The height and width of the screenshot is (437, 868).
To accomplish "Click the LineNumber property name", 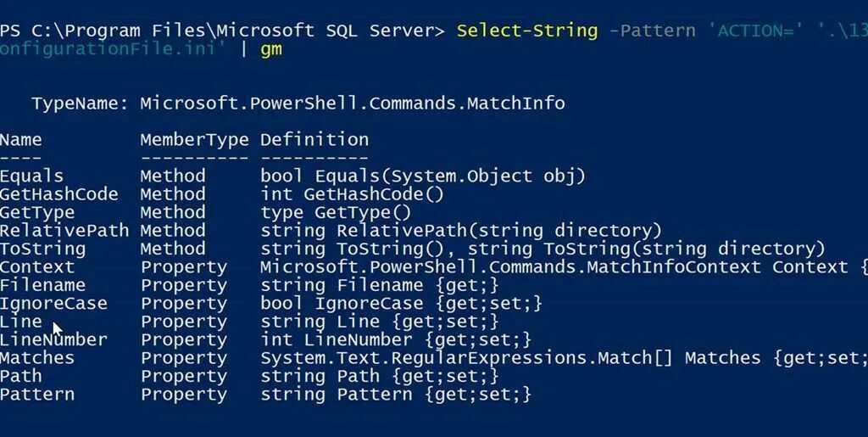I will (x=53, y=340).
